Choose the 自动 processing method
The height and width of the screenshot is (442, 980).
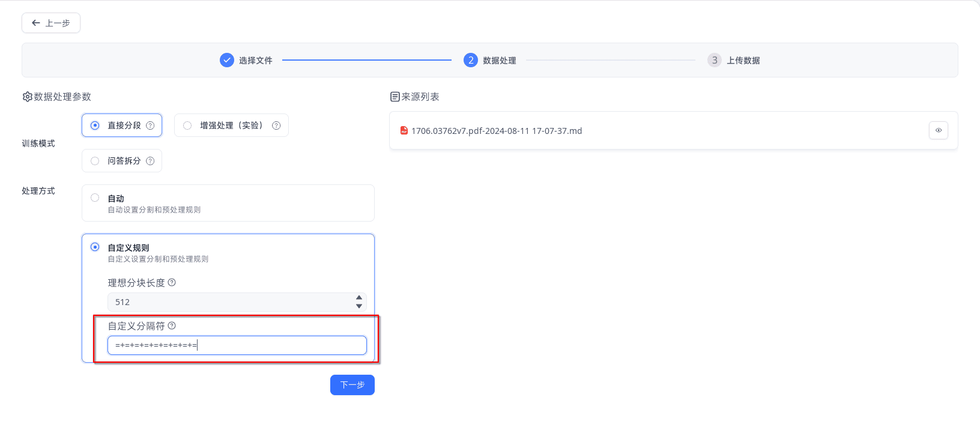click(x=95, y=198)
